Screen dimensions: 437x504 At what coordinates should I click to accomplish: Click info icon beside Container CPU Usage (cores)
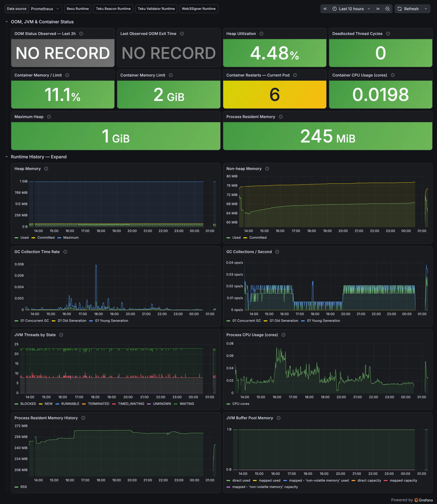(x=393, y=75)
